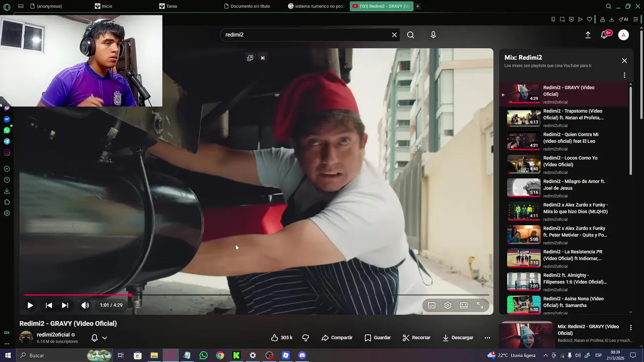Run search with magnifier icon
Viewport: 644px width, 362px height.
(x=411, y=35)
